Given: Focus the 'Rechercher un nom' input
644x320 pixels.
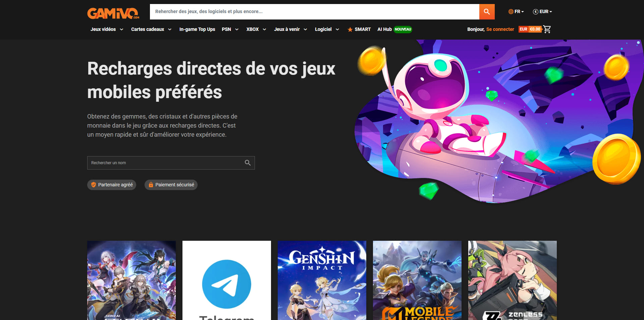Looking at the screenshot, I should point(171,163).
